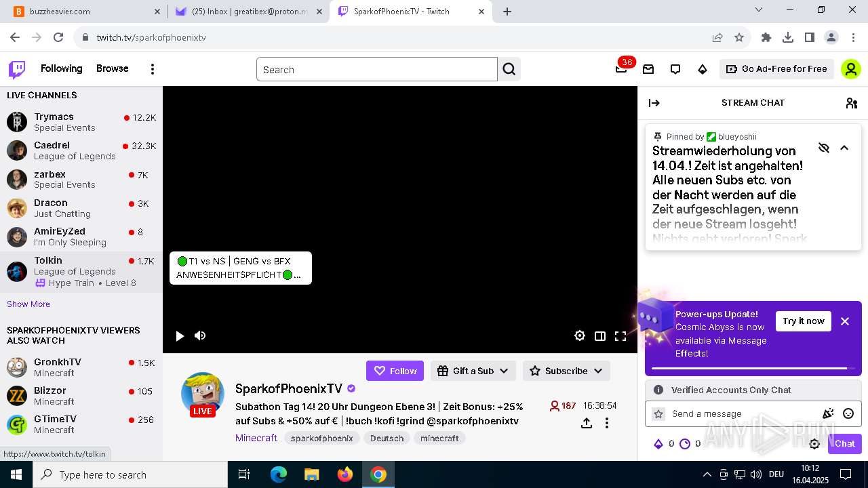Click the Twitch search field
The height and width of the screenshot is (488, 868).
tap(377, 69)
